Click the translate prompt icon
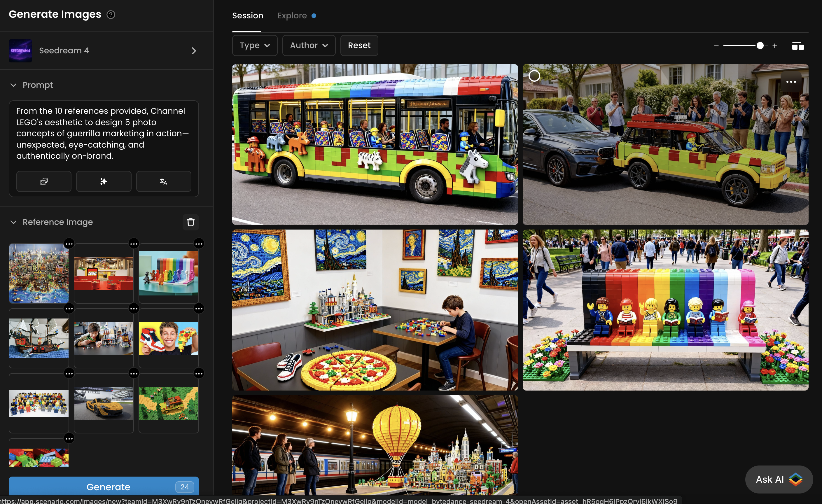Image resolution: width=822 pixels, height=504 pixels. coord(163,181)
